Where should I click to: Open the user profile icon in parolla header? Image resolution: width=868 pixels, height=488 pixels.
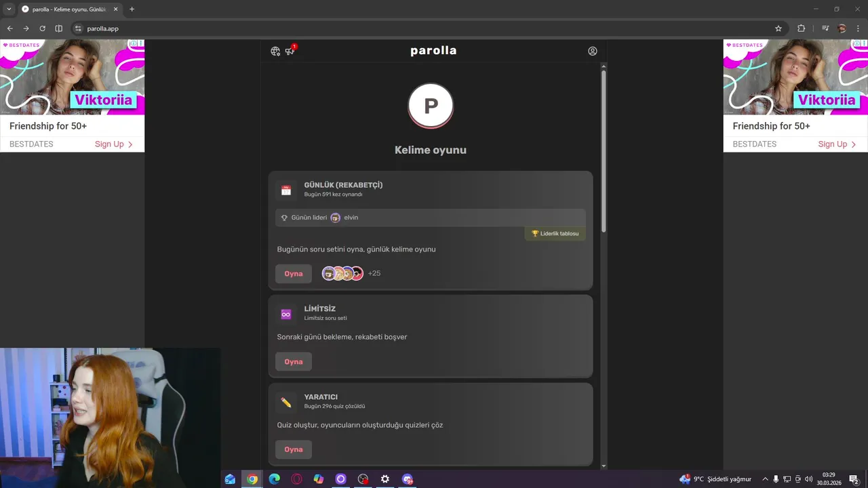(593, 51)
